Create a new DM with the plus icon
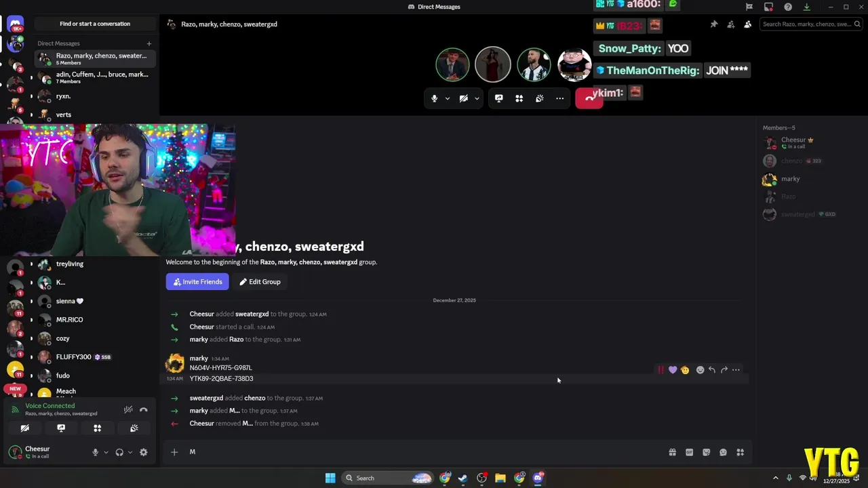This screenshot has height=488, width=868. tap(149, 43)
